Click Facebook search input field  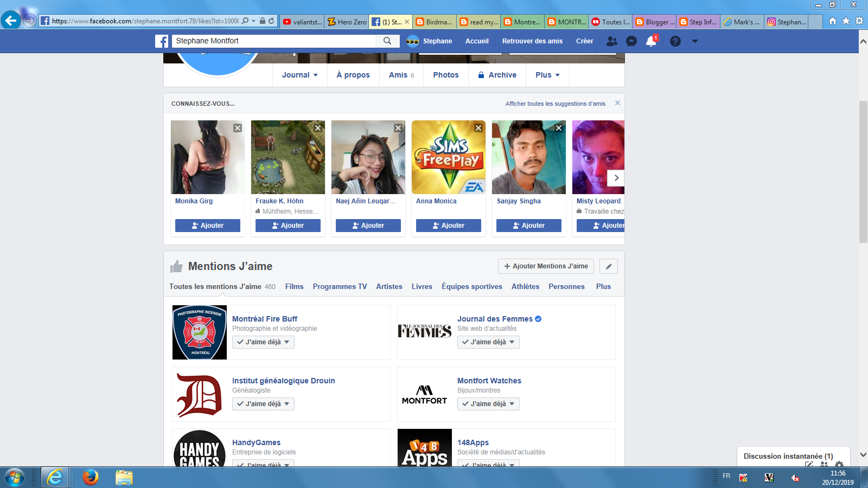pyautogui.click(x=274, y=41)
